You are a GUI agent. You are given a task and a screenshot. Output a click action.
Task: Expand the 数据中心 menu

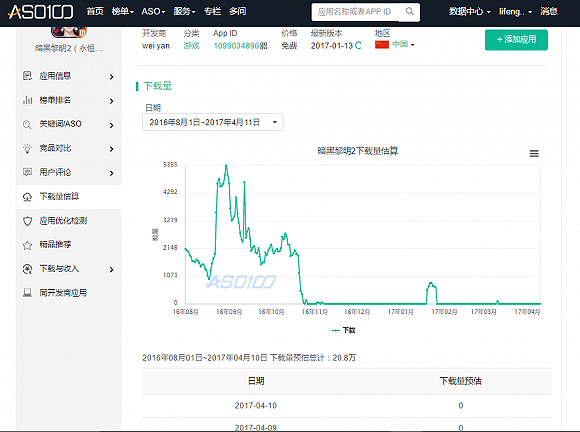470,11
